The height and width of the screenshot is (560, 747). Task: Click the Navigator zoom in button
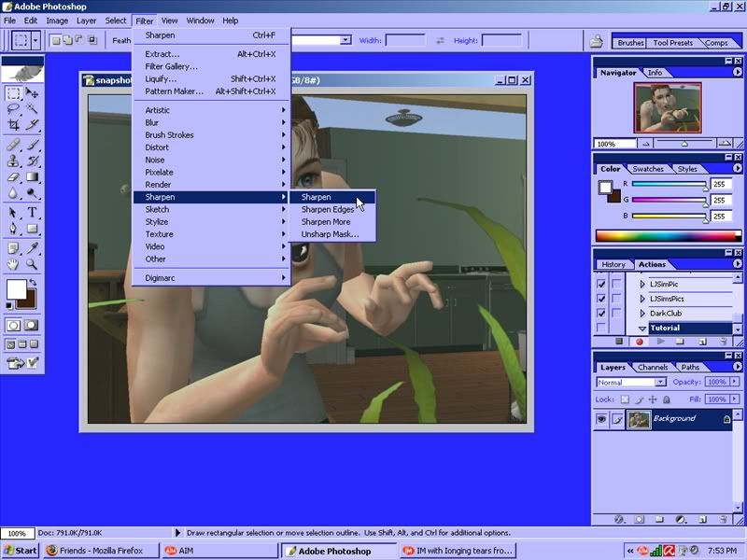pyautogui.click(x=725, y=144)
